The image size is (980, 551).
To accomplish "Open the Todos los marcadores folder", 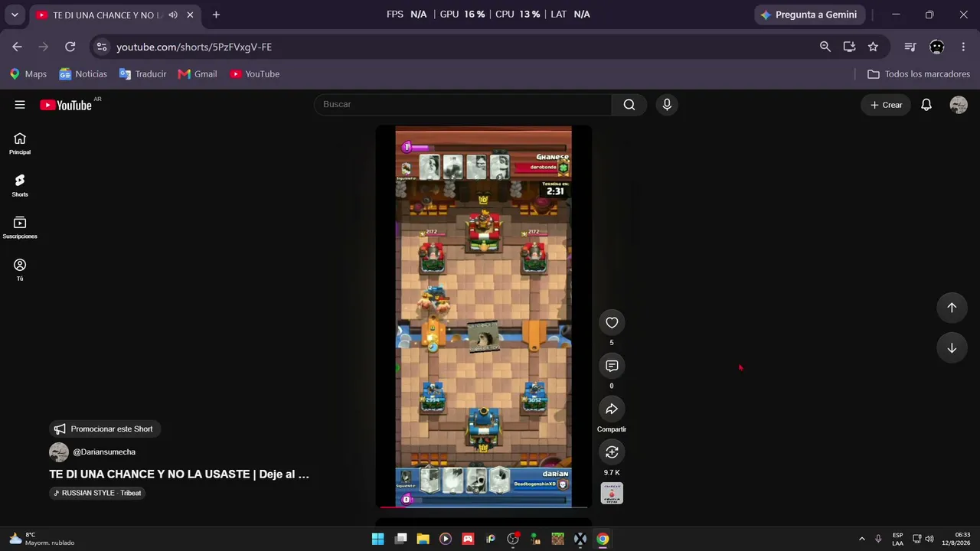I will click(919, 74).
